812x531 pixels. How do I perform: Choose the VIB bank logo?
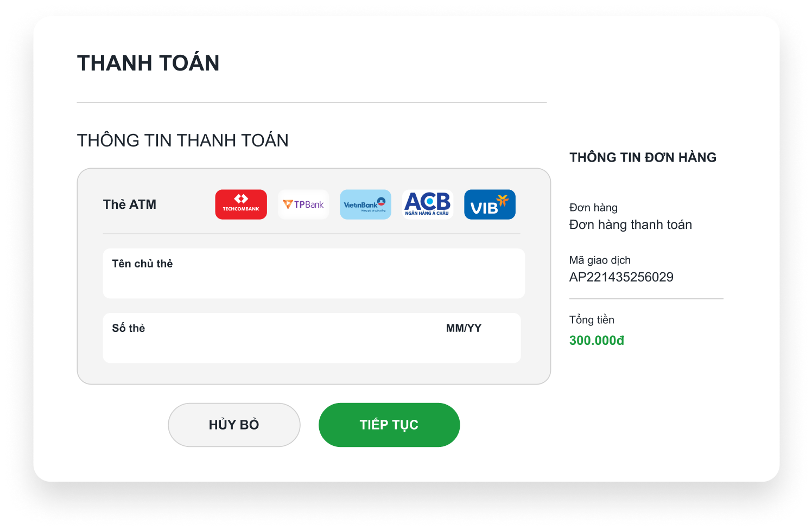click(490, 204)
